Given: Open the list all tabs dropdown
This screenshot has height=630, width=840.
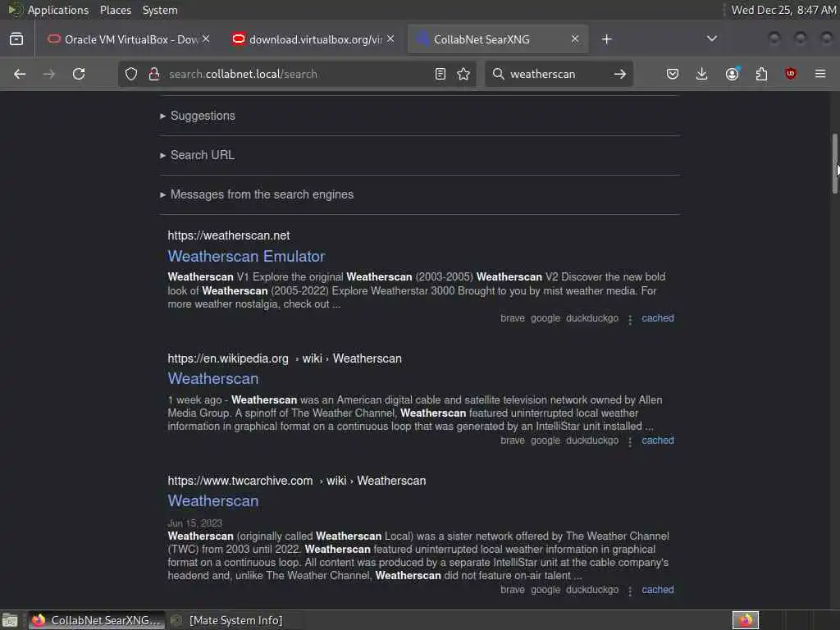Looking at the screenshot, I should click(712, 39).
